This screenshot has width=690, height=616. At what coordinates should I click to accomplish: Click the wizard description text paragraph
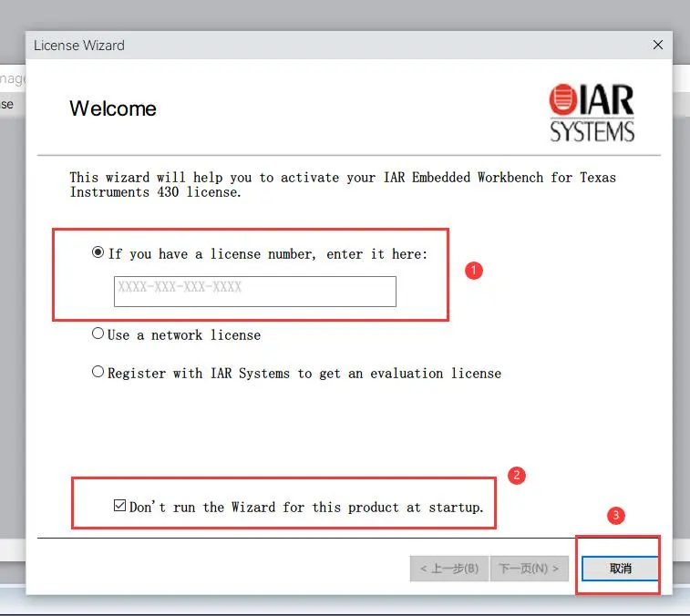click(x=342, y=184)
